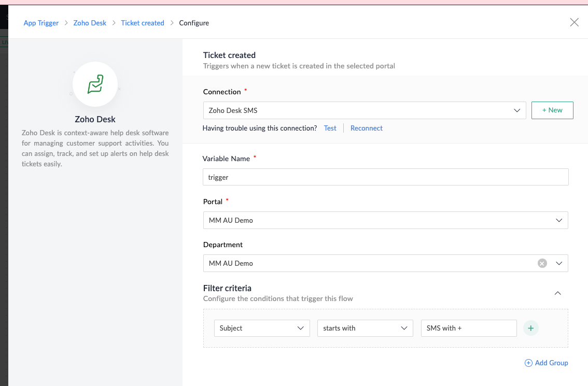
Task: Click the + New connection button
Action: 552,110
